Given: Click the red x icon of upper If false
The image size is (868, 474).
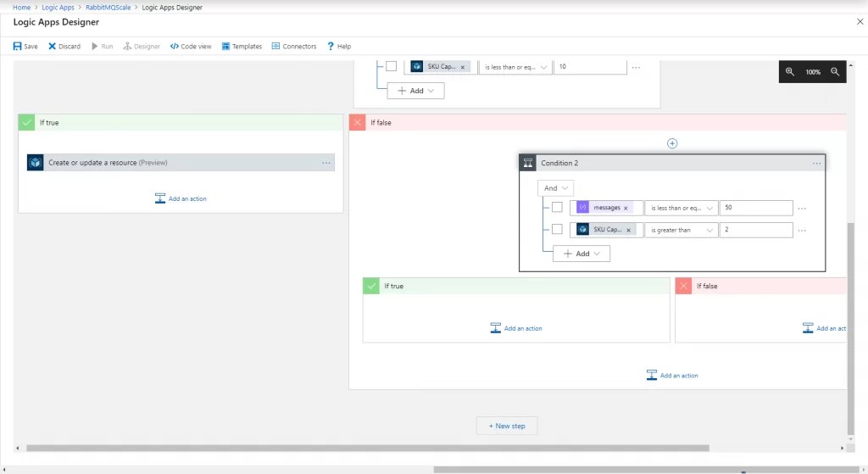Looking at the screenshot, I should (x=357, y=122).
